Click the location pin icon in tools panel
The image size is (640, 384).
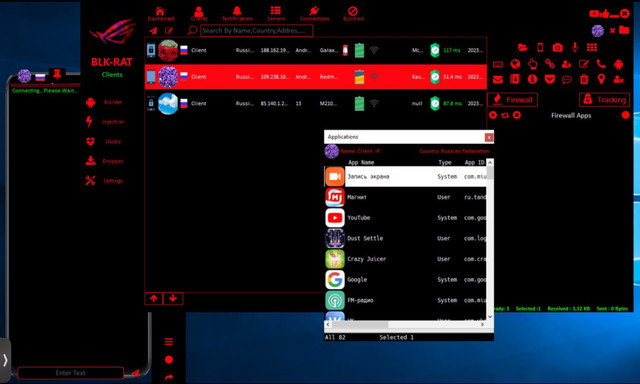(601, 79)
